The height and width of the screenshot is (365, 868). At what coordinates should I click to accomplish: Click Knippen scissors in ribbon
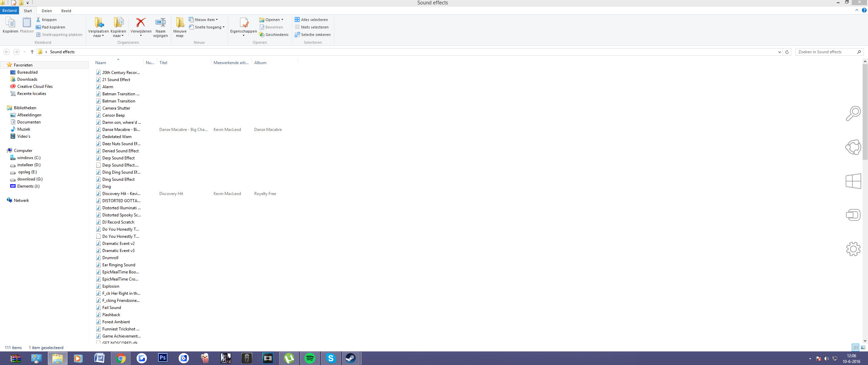[x=46, y=20]
